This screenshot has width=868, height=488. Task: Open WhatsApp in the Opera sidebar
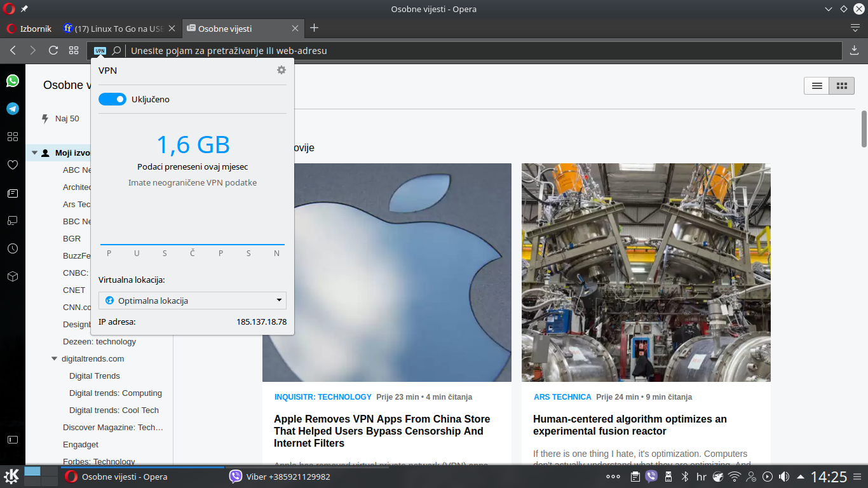click(13, 81)
